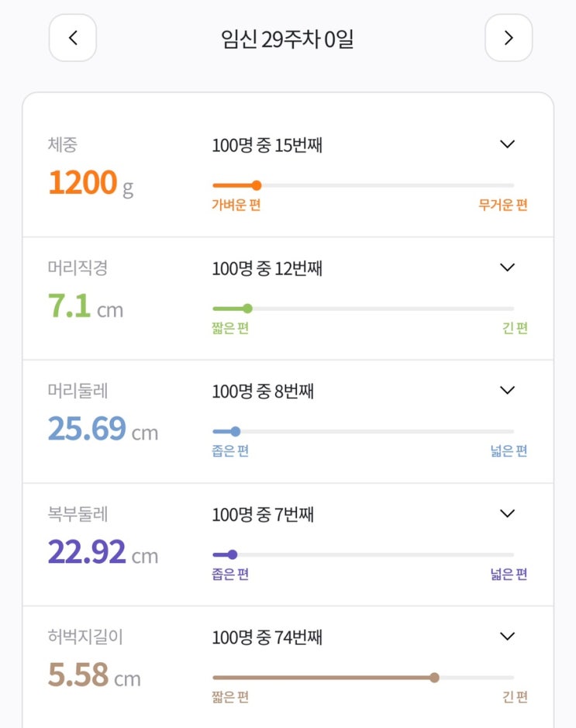The width and height of the screenshot is (576, 728).
Task: Expand the 허벅지길이 row chevron
Action: tap(507, 637)
